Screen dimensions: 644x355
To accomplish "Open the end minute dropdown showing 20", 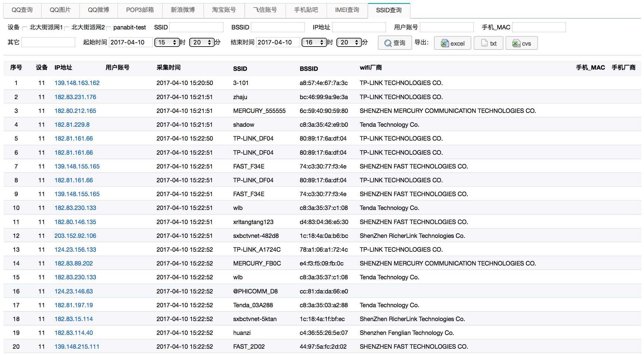I will (x=349, y=42).
